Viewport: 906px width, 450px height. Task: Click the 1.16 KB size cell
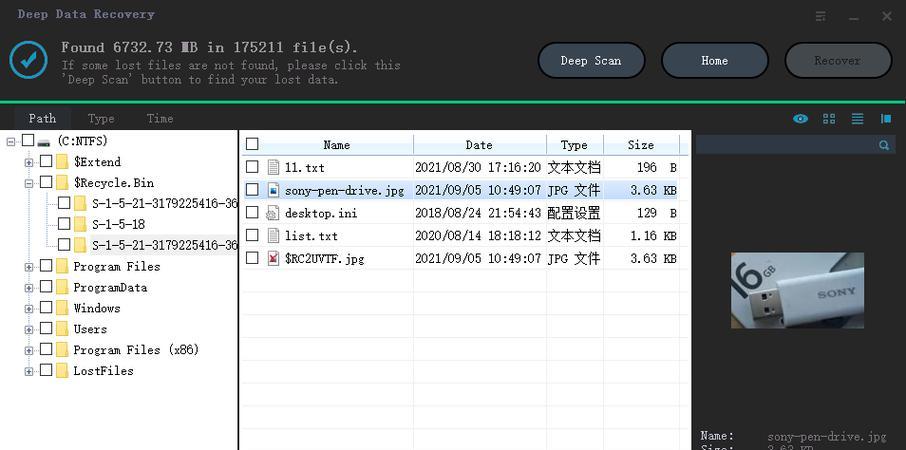coord(653,236)
